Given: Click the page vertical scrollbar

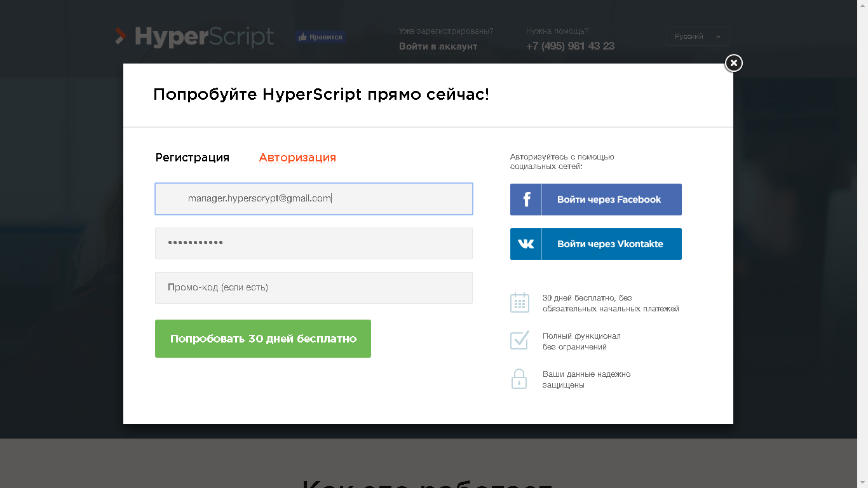Looking at the screenshot, I should tap(862, 244).
